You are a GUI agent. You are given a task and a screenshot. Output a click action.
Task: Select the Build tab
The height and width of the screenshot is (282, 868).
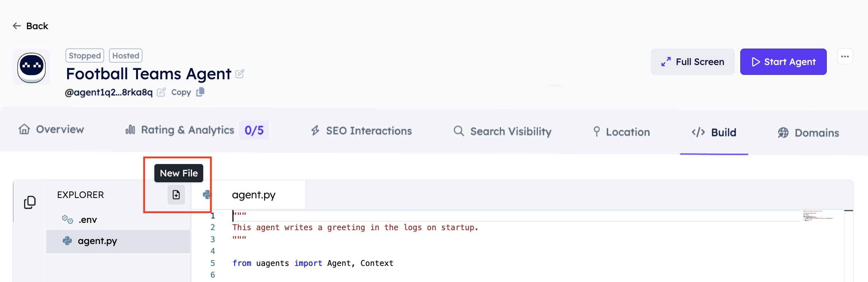coord(714,132)
